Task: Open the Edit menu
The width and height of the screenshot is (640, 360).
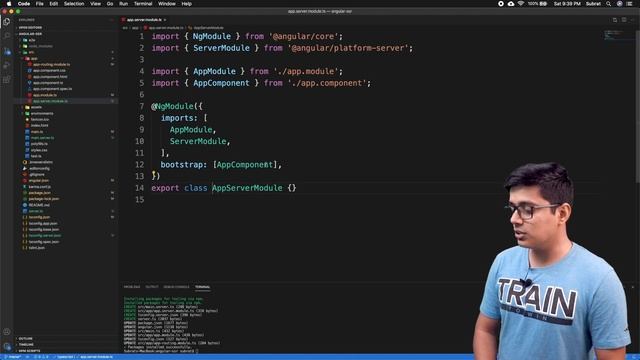Action: click(53, 4)
